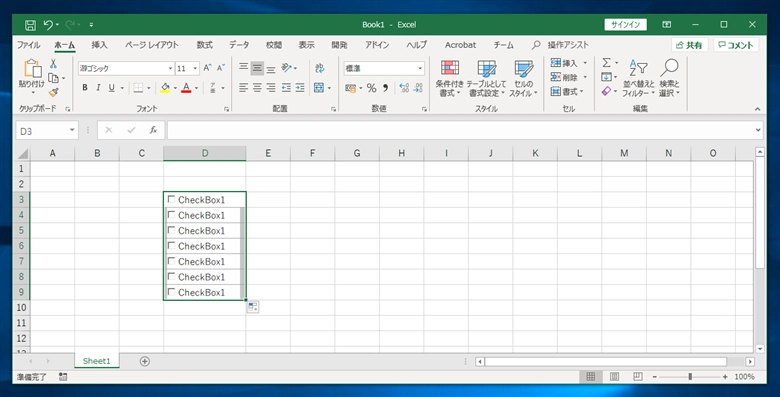780x397 pixels.
Task: Click the Center horizontally icon
Action: pyautogui.click(x=257, y=88)
